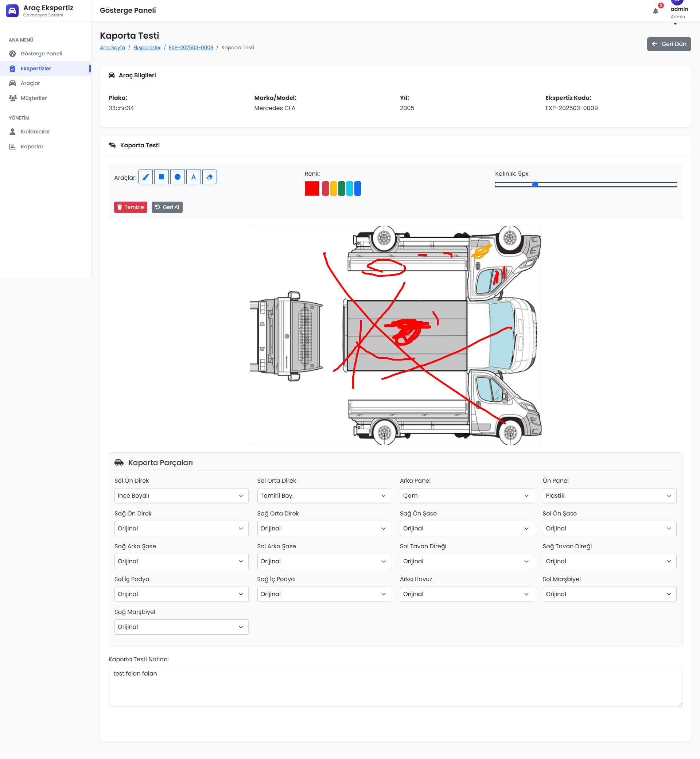Pick the large bright red swatch

(x=312, y=188)
